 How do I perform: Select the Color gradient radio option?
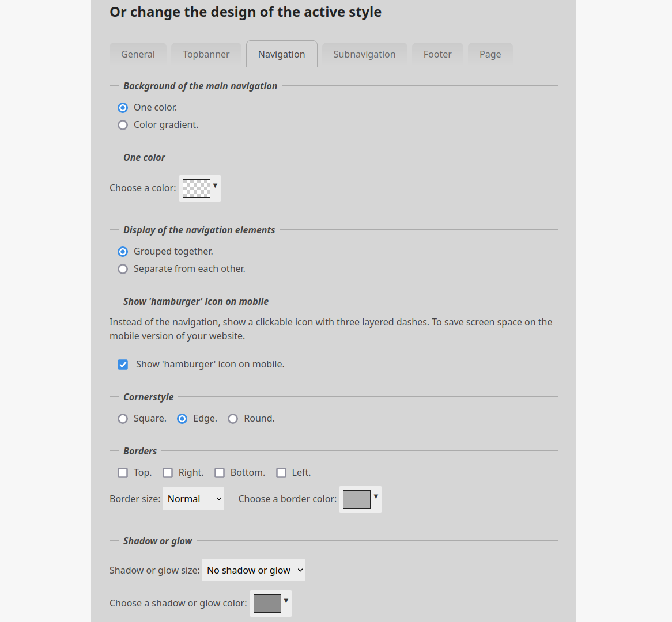(x=123, y=125)
